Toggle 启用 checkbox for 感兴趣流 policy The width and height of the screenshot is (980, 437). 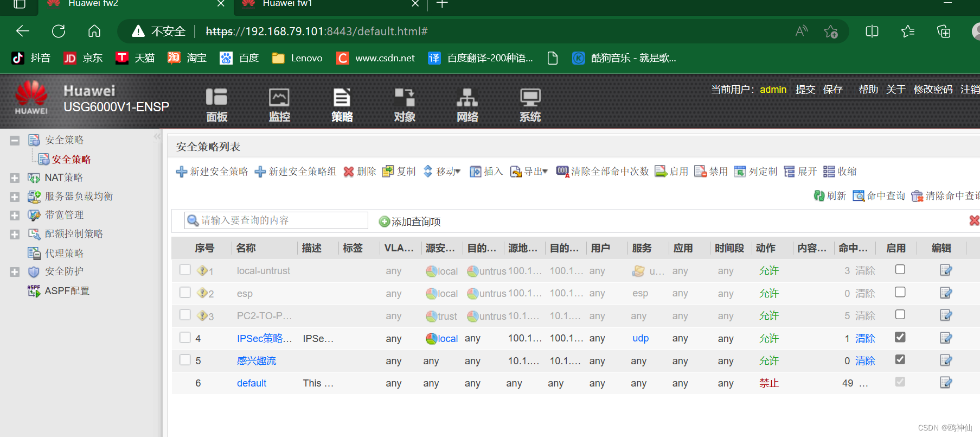click(x=900, y=359)
